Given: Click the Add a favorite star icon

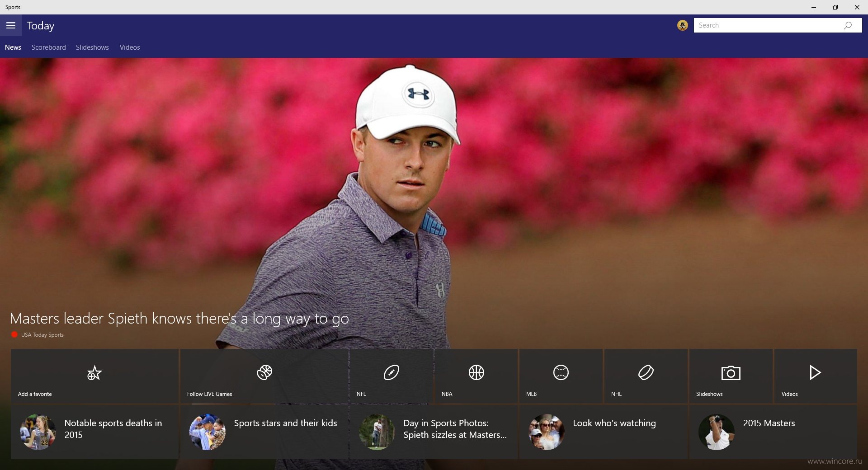Looking at the screenshot, I should 94,373.
